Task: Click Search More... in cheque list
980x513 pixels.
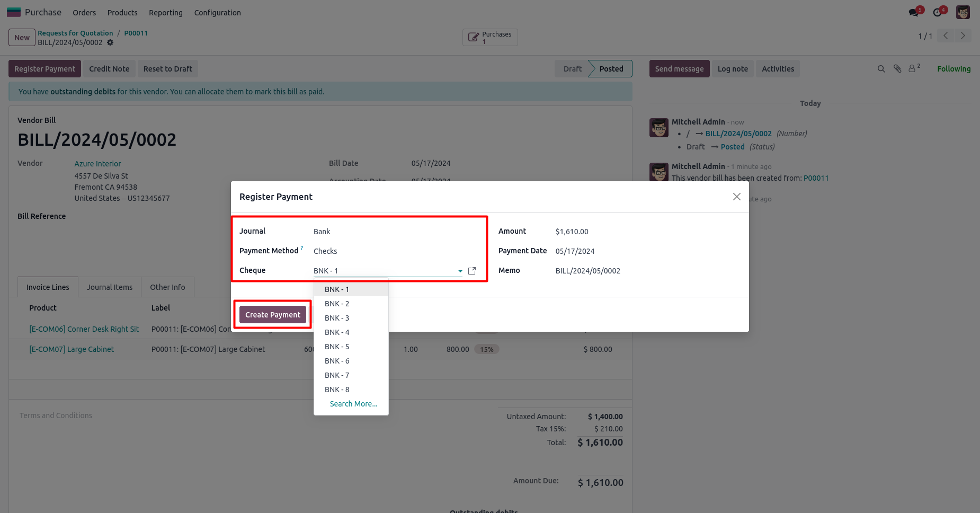Action: tap(353, 404)
